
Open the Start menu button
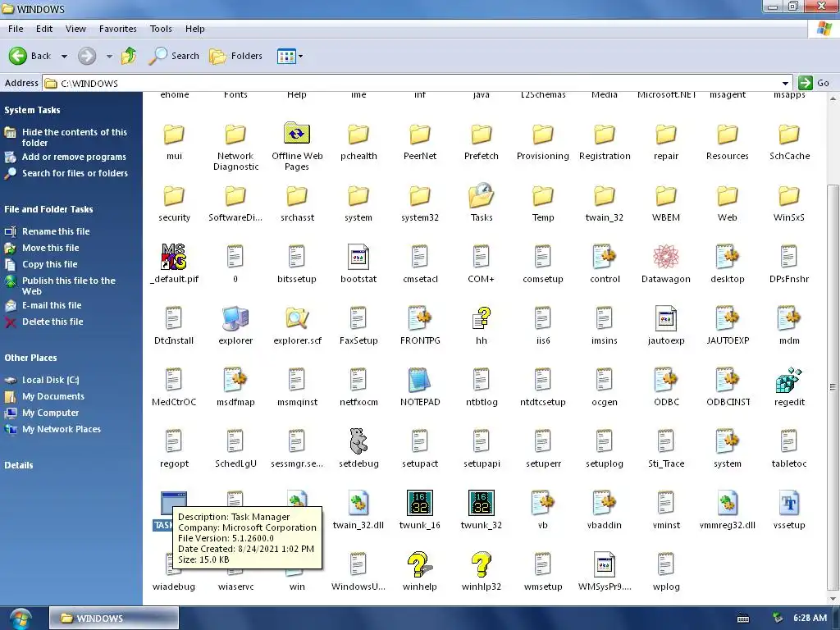[21, 619]
